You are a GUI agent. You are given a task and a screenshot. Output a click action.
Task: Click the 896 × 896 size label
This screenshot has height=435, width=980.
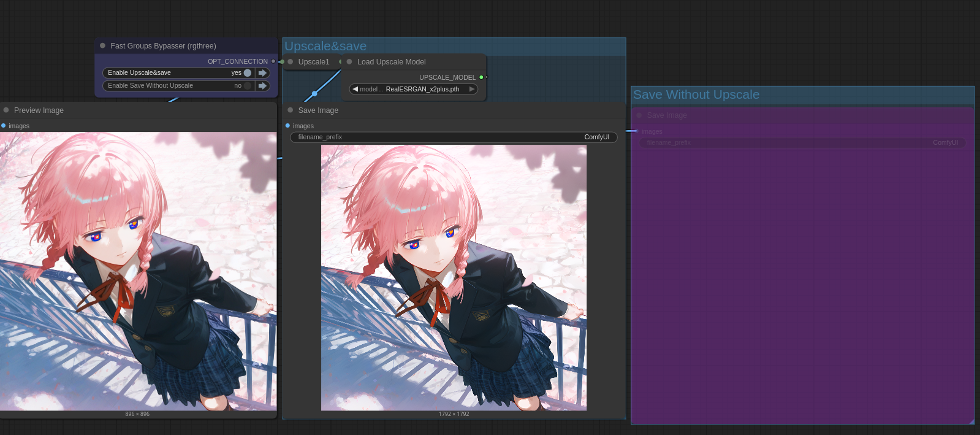pyautogui.click(x=137, y=414)
